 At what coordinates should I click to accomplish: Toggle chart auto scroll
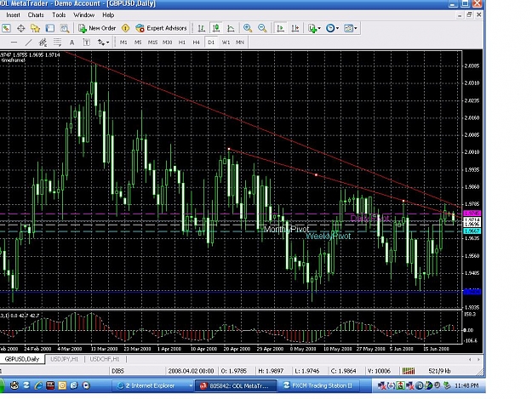[x=281, y=28]
